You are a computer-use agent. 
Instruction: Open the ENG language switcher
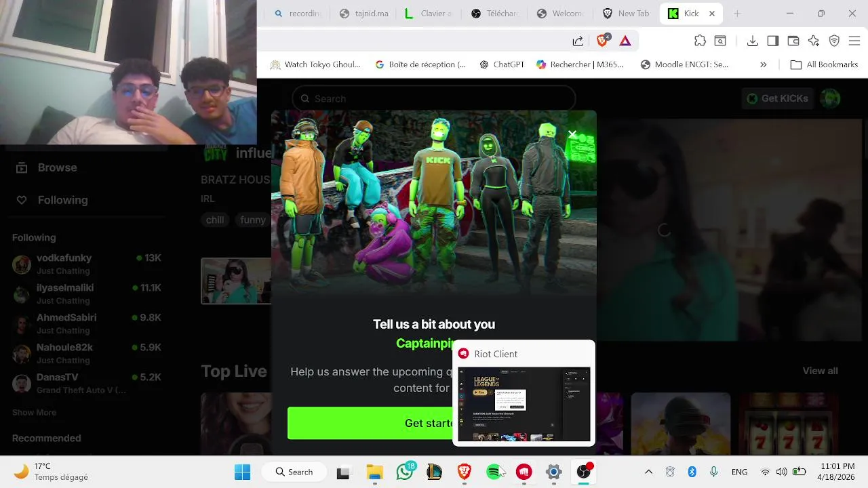pos(739,472)
